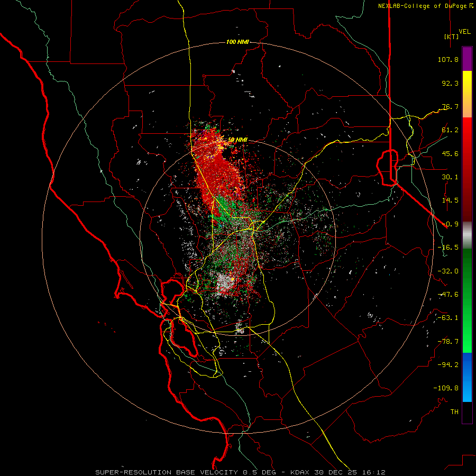
Task: Click the [KT] units label
Action: point(451,36)
